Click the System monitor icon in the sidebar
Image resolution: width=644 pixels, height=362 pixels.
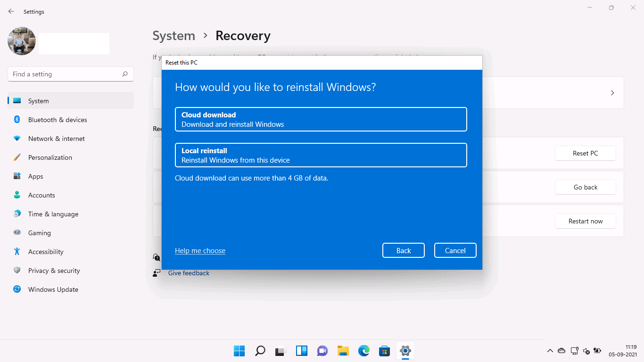point(17,101)
